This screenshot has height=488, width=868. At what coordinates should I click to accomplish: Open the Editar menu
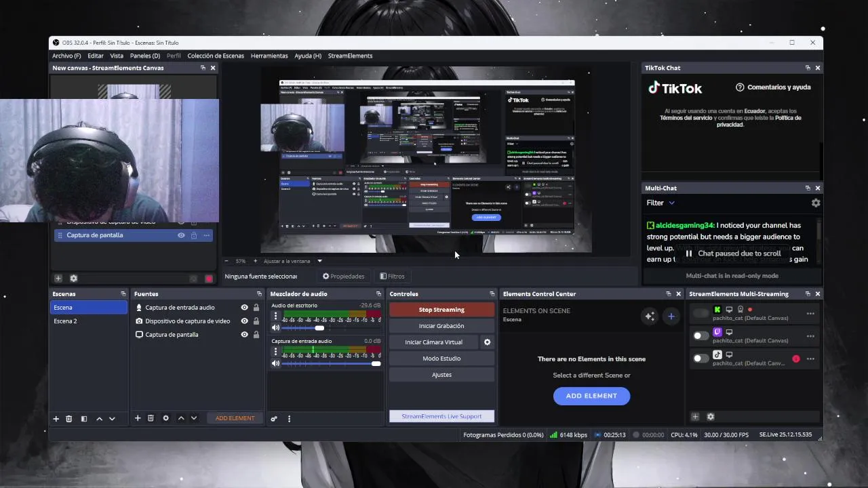96,56
